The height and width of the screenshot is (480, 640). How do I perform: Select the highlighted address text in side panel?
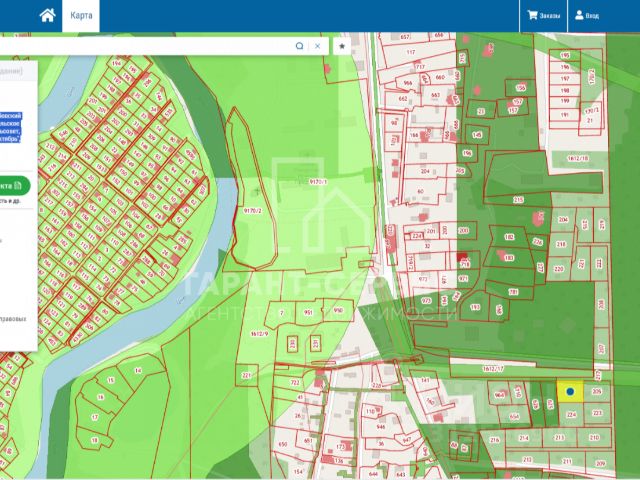pyautogui.click(x=10, y=127)
